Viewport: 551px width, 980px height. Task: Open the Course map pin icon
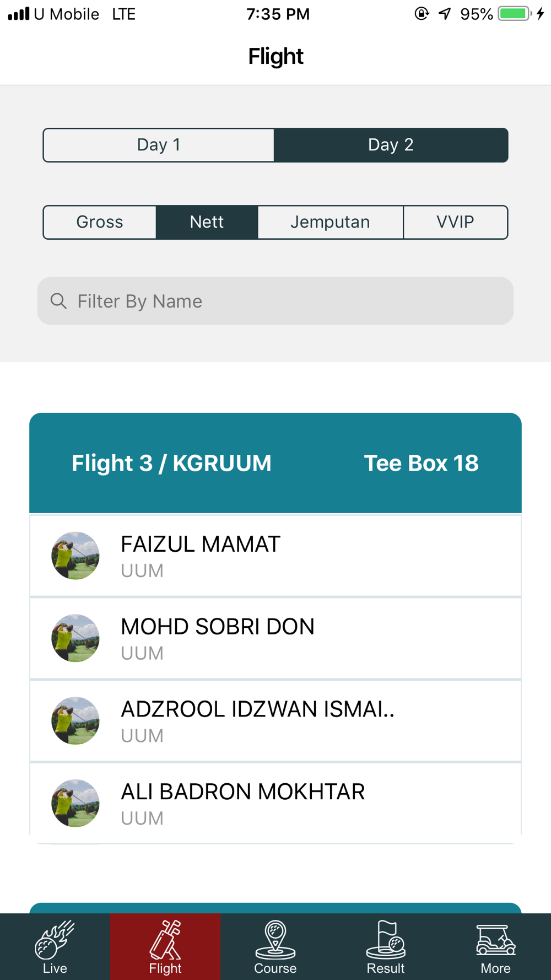pos(275,940)
